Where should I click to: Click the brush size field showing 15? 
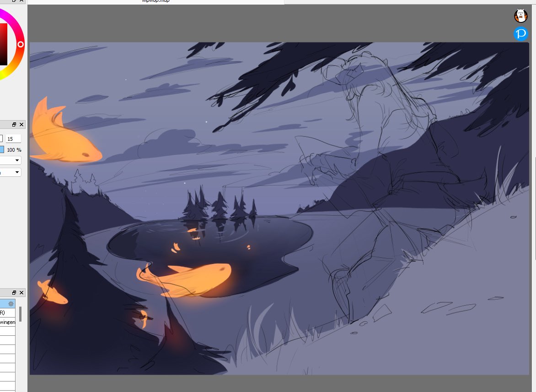[x=13, y=138]
